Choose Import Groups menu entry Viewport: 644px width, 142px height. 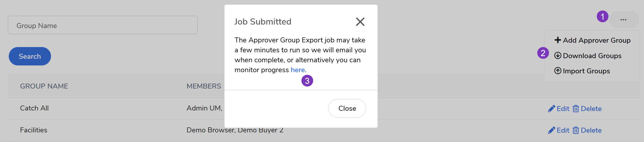point(586,71)
